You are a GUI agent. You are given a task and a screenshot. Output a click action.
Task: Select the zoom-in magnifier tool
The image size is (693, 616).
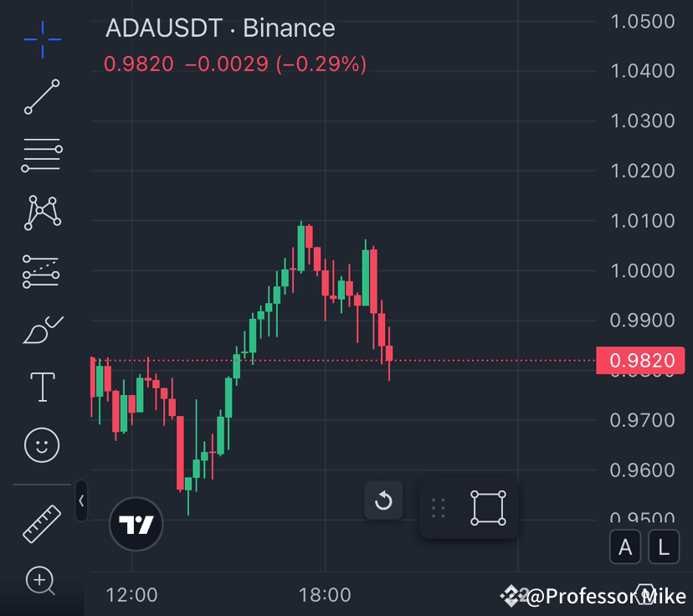41,580
